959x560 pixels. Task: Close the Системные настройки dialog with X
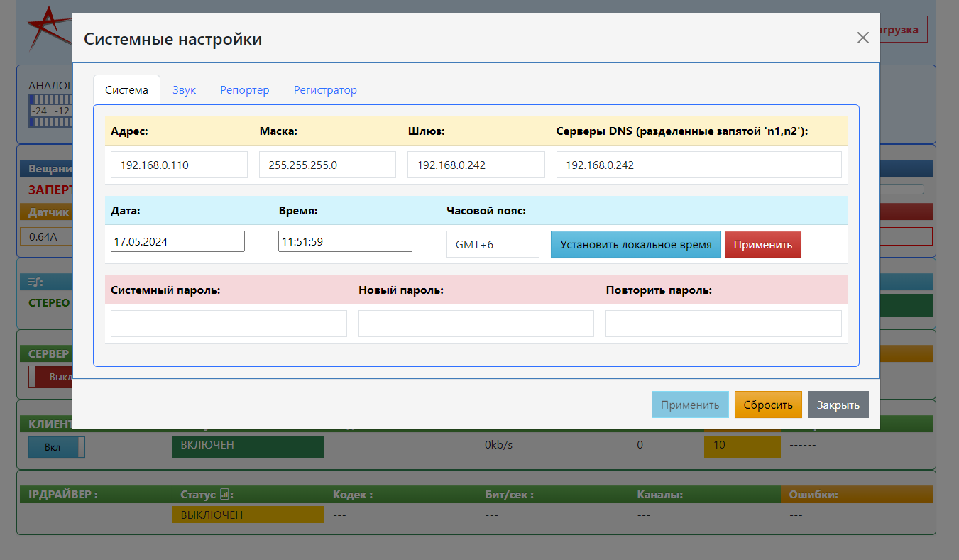click(x=862, y=38)
